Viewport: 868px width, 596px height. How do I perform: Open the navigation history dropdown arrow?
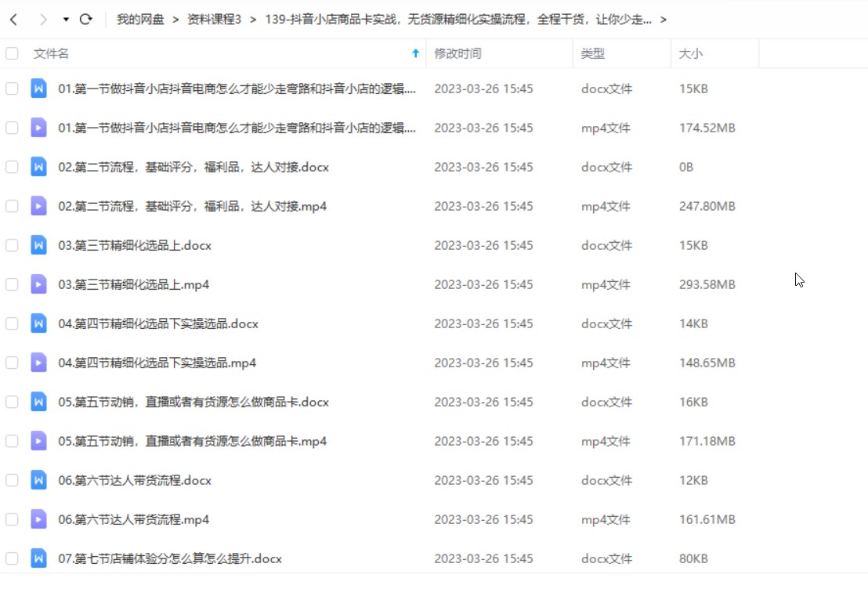(66, 20)
